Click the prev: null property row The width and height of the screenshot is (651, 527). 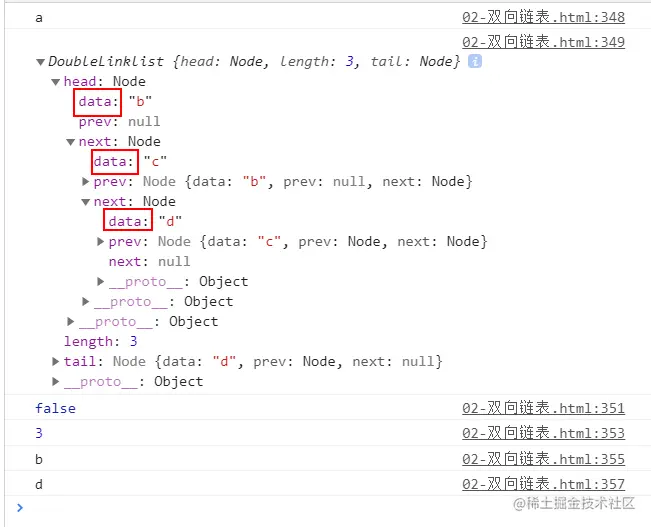(x=119, y=122)
